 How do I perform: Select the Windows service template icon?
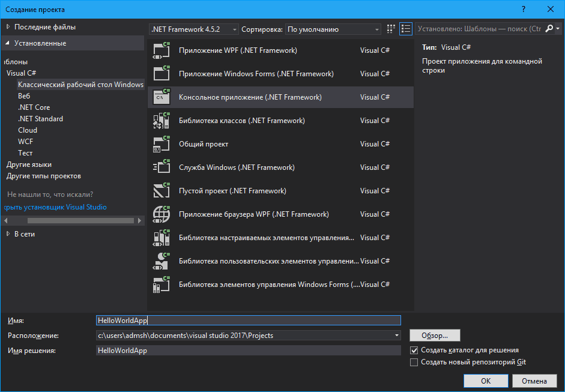(x=161, y=167)
